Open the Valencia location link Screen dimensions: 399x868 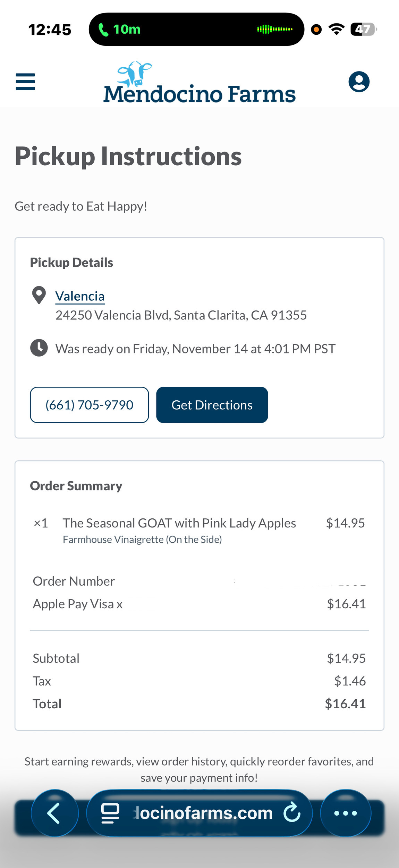click(x=80, y=296)
